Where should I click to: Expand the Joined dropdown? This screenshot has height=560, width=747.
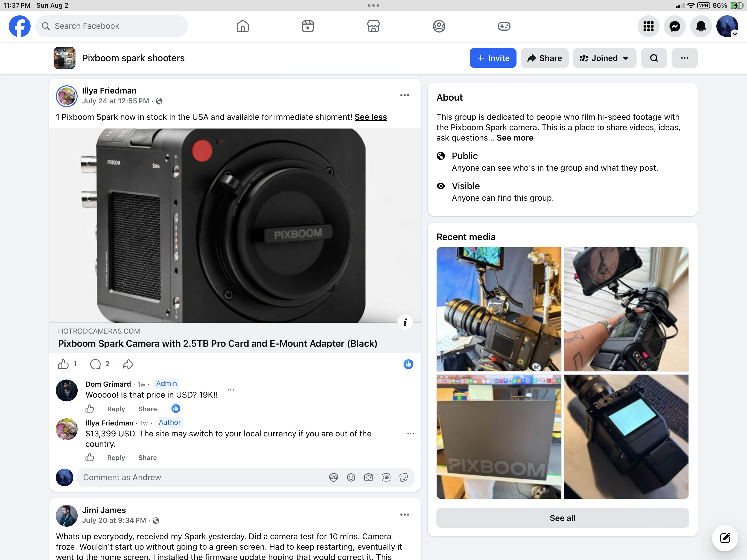click(604, 58)
